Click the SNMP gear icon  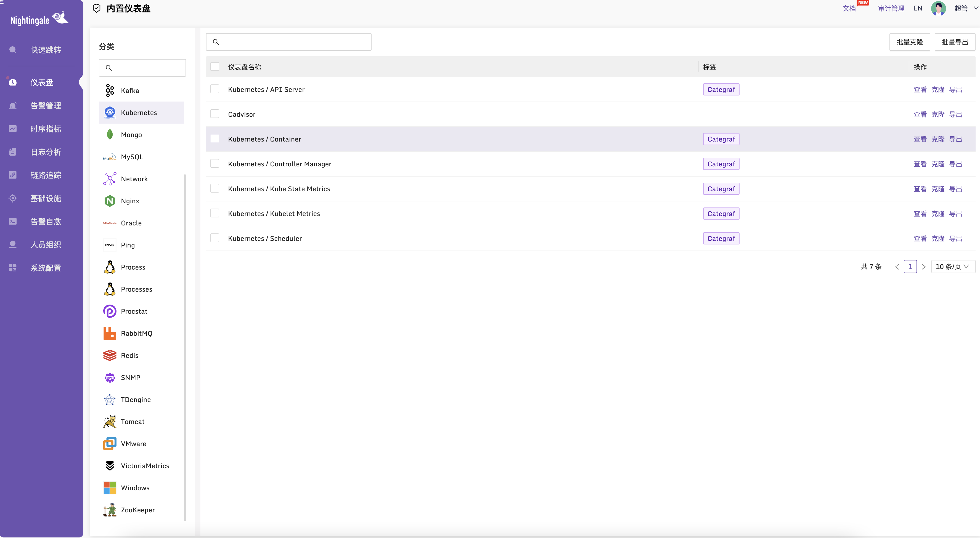[x=110, y=377]
